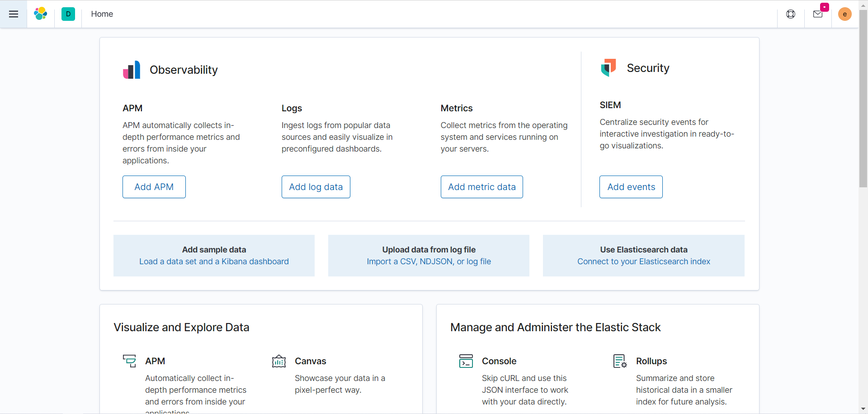868x414 pixels.
Task: Click the Canvas easel icon
Action: coord(279,361)
